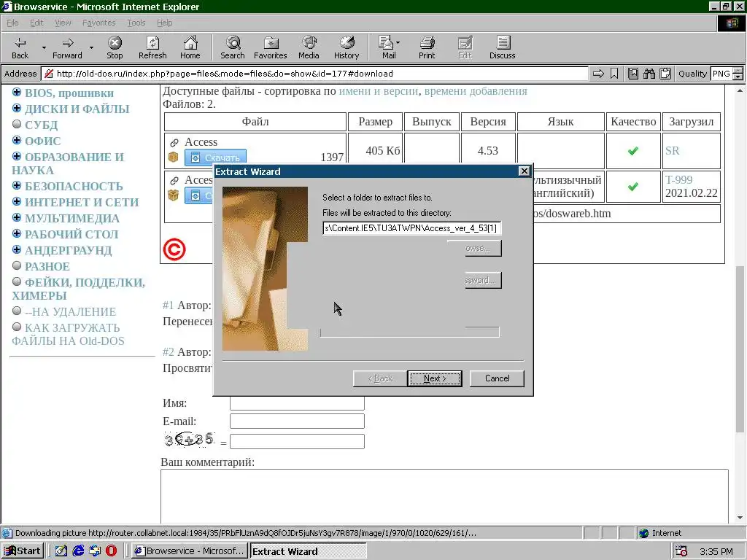Open the Search pane
The width and height of the screenshot is (747, 560).
point(233,47)
